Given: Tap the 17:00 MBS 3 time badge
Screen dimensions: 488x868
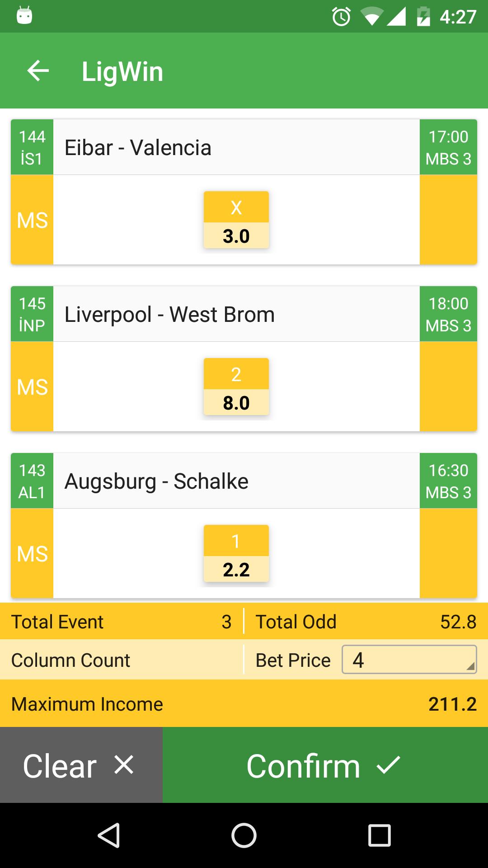Looking at the screenshot, I should point(448,147).
